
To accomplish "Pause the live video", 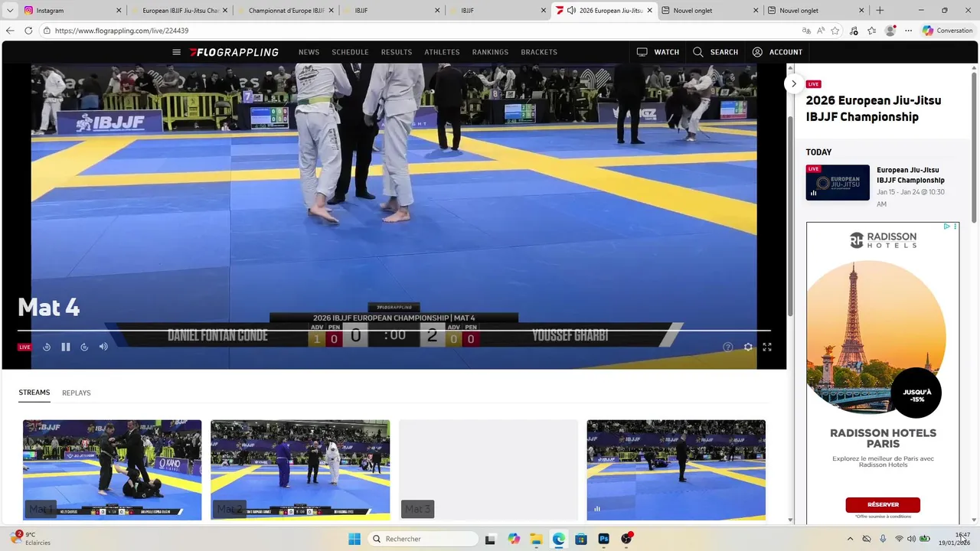I will tap(66, 347).
